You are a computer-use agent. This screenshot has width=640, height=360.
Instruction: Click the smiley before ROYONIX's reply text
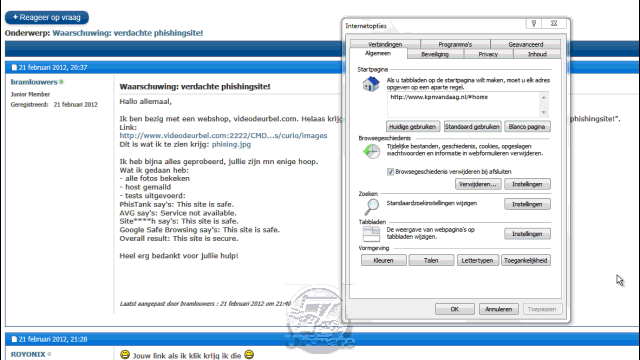[125, 354]
